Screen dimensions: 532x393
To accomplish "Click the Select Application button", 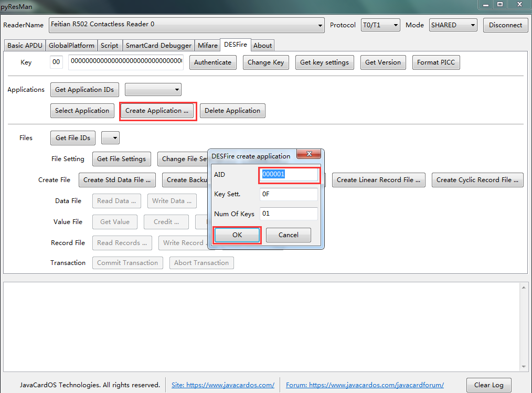I will click(82, 111).
